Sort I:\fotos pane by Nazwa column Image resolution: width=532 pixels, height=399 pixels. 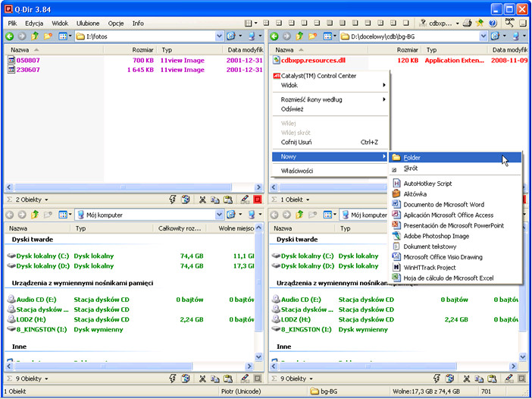coord(55,50)
